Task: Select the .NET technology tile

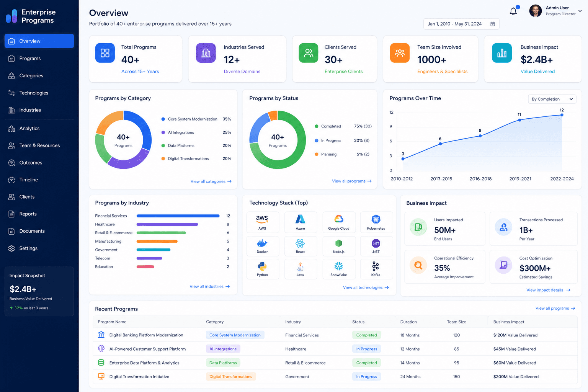Action: [x=376, y=246]
